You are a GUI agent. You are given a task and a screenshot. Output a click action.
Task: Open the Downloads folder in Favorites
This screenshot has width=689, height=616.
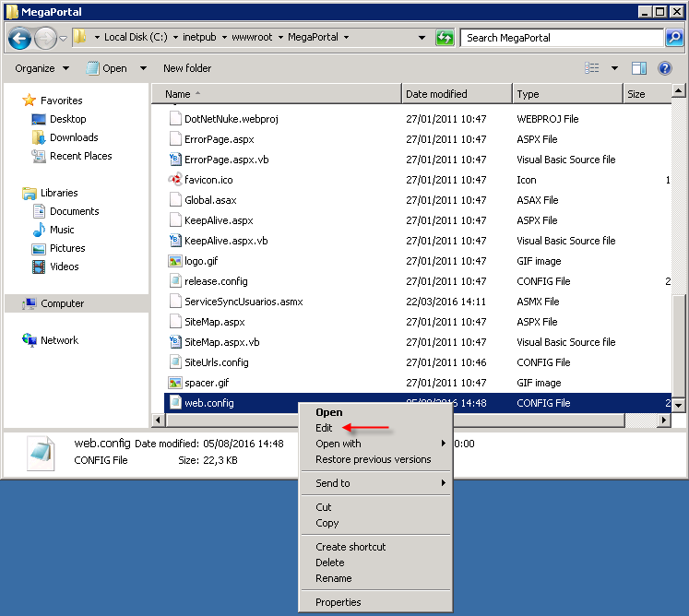[74, 137]
